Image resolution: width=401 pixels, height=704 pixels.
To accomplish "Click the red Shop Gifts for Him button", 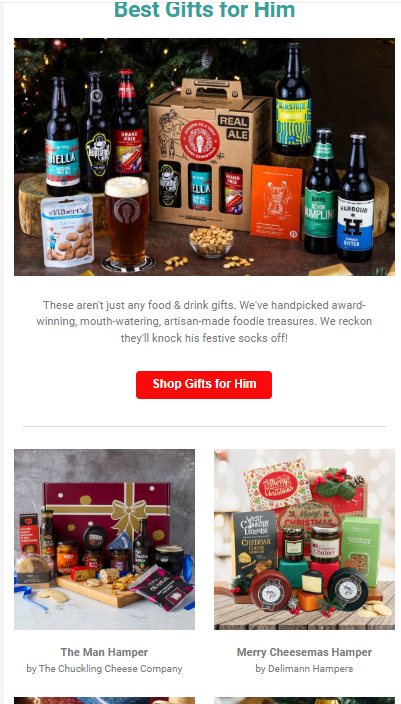I will tap(204, 384).
